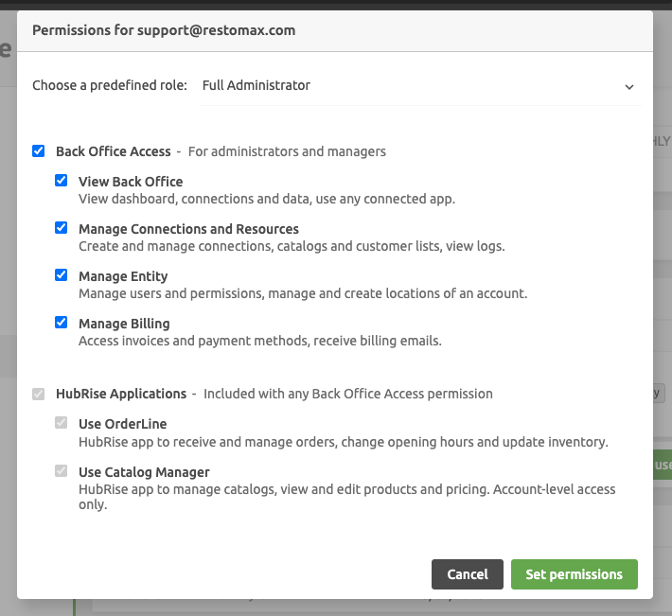
Task: Click the Use Catalog Manager label text
Action: [x=144, y=472]
